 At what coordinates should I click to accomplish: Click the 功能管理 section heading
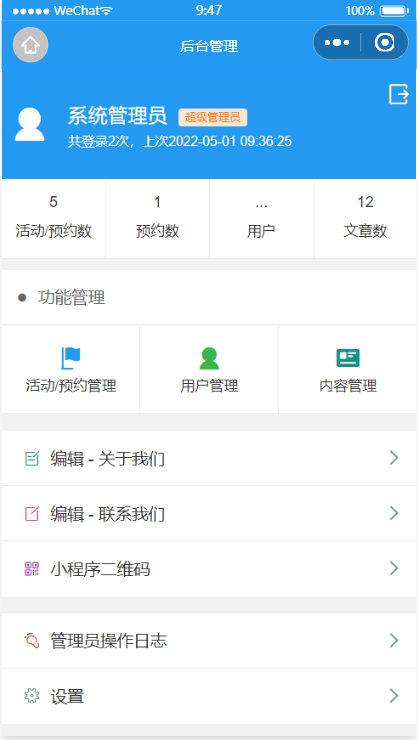coord(72,298)
